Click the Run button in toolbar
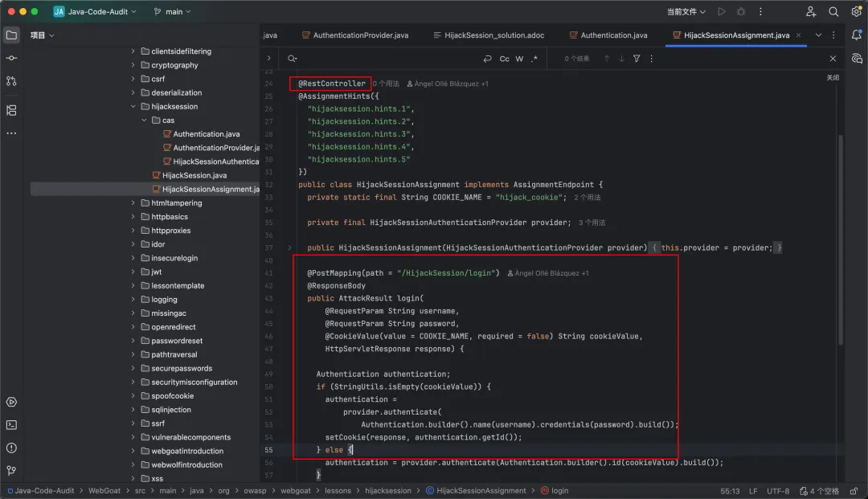Viewport: 868px width, 499px height. 722,11
